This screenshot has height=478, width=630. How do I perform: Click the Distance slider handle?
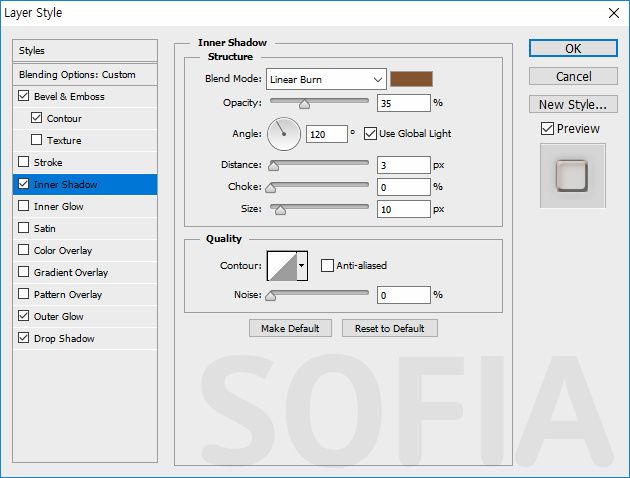tap(273, 165)
